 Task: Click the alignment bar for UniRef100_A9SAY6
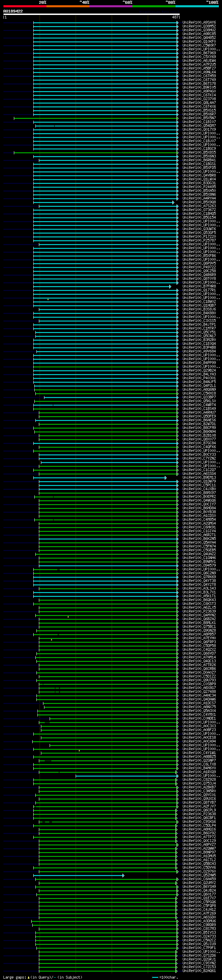pyautogui.click(x=105, y=23)
